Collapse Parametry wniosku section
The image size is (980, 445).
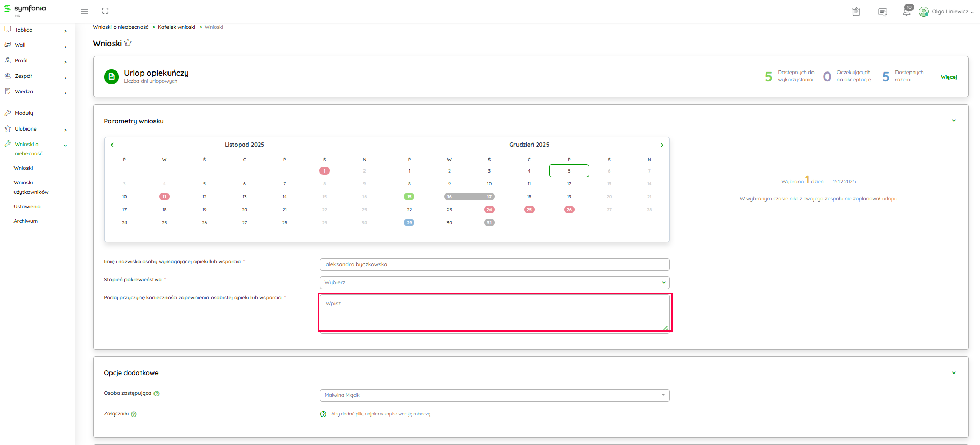(x=954, y=121)
